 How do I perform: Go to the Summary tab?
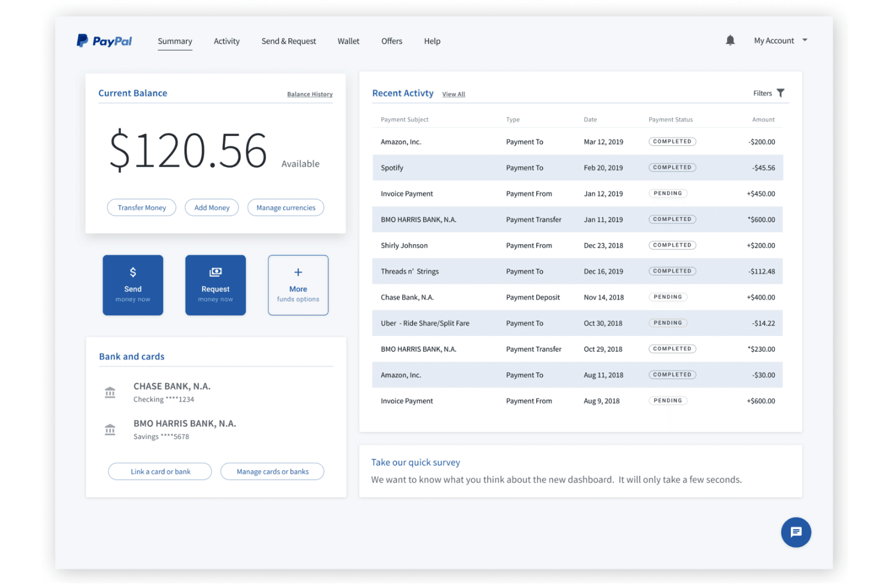pyautogui.click(x=175, y=41)
